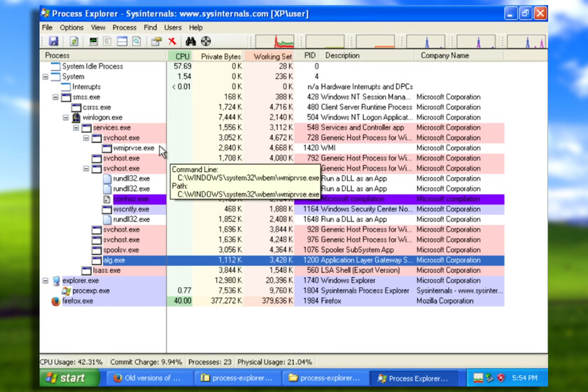This screenshot has height=392, width=588.
Task: Collapse the services.exe tree node
Action: pyautogui.click(x=76, y=128)
